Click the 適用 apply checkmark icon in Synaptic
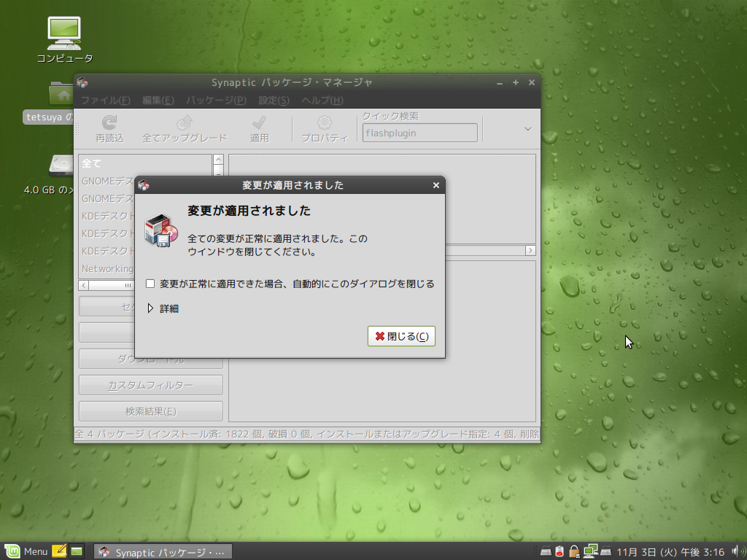 (259, 122)
